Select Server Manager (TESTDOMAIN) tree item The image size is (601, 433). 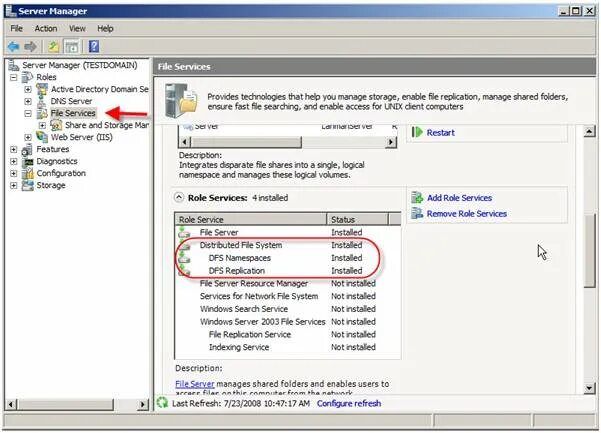coord(79,65)
